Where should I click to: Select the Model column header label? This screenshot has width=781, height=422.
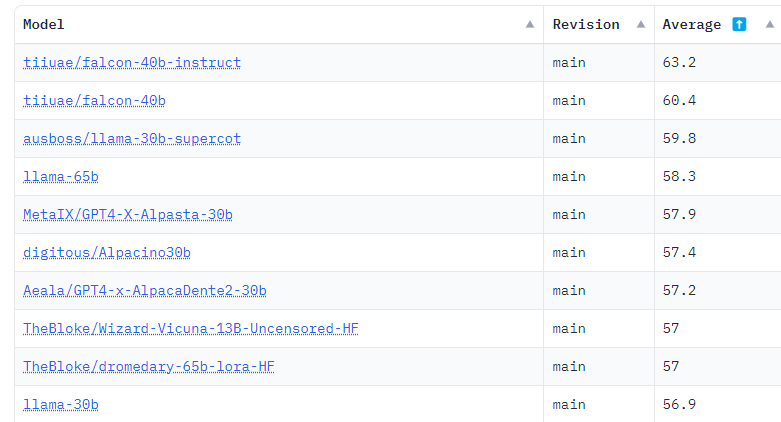point(43,24)
